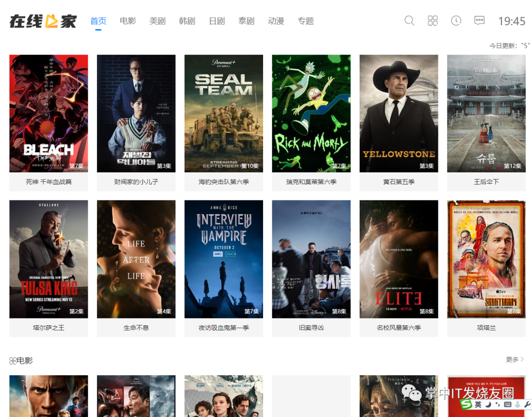Open the 夜访吸血鬼第一季 title link
The height and width of the screenshot is (417, 532).
click(x=224, y=327)
